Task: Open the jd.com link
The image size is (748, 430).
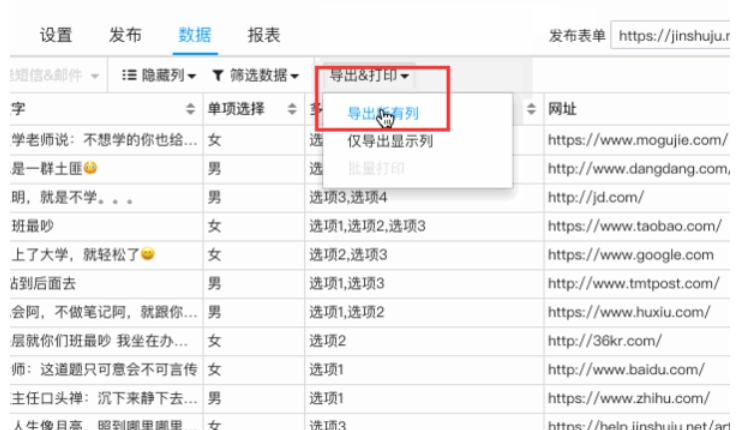Action: click(x=596, y=197)
